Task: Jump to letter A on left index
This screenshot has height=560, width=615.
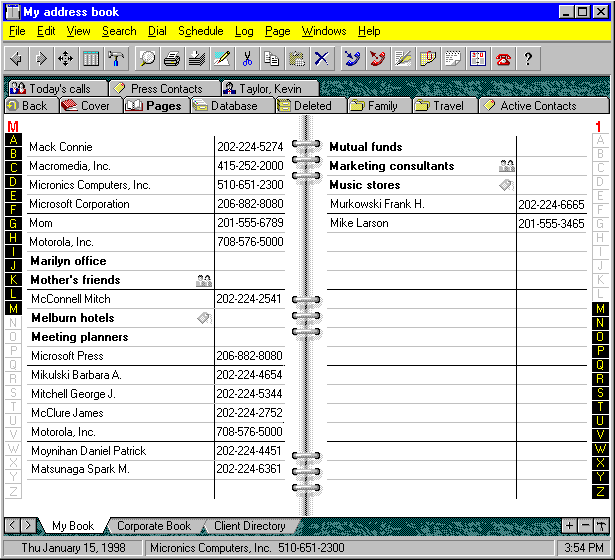Action: pyautogui.click(x=13, y=140)
